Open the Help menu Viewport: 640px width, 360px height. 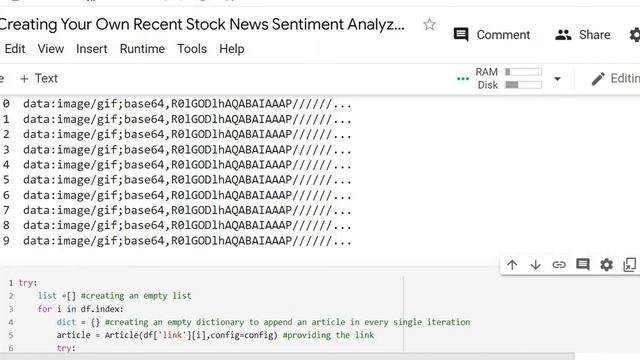pyautogui.click(x=232, y=49)
